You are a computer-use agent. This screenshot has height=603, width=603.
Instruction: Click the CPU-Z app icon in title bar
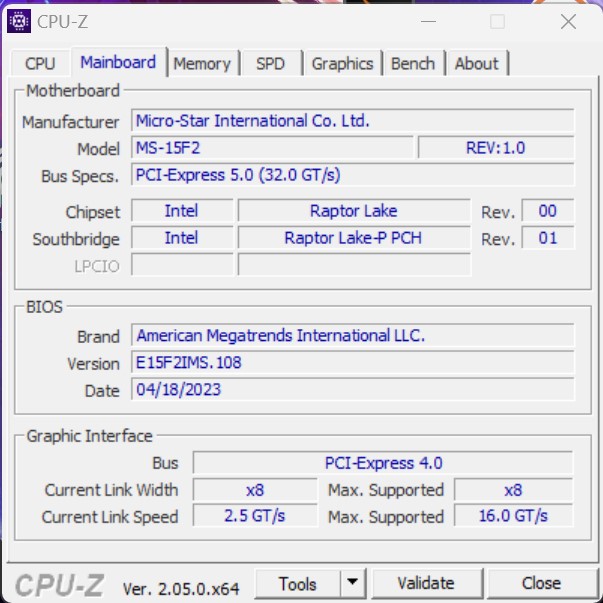pyautogui.click(x=18, y=21)
